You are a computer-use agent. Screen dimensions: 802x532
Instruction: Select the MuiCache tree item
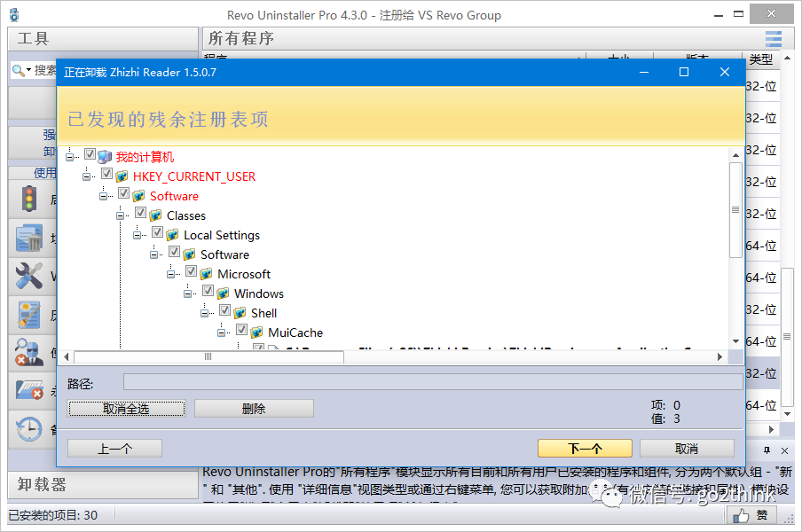295,332
